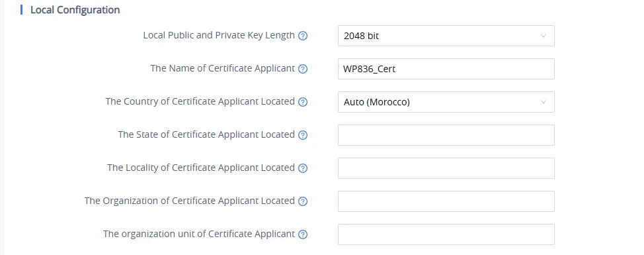644x255 pixels.
Task: Click The Locality of Certificate Applicant Located label
Action: [x=201, y=168]
